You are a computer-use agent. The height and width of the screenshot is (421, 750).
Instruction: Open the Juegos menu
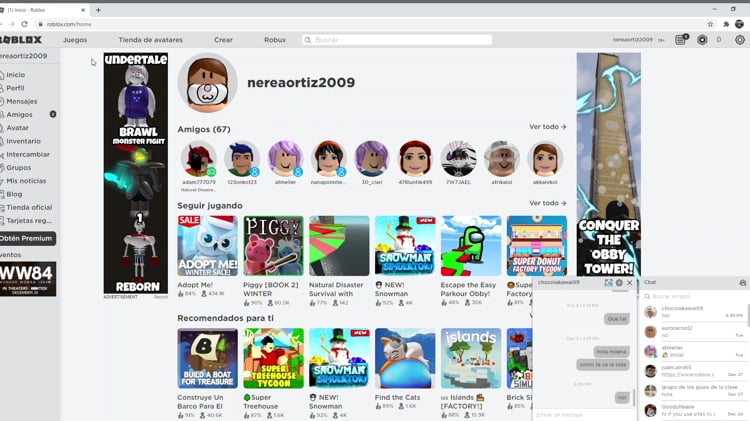(x=75, y=40)
